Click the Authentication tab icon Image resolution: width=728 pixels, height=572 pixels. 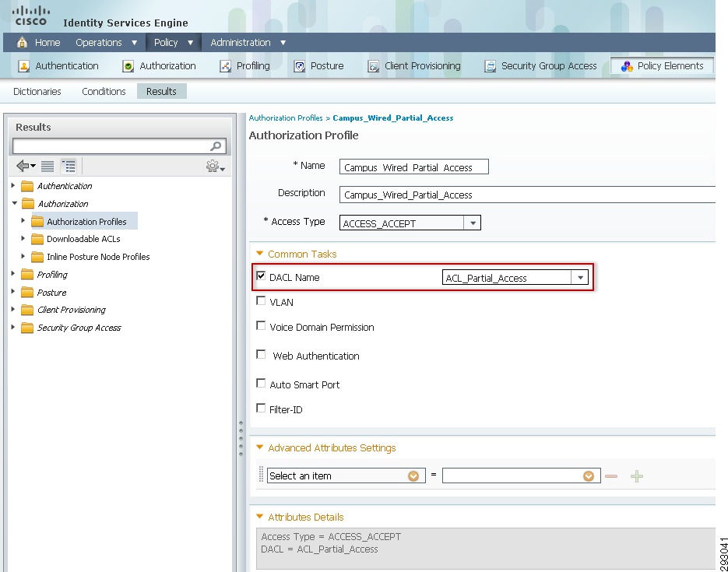[23, 66]
